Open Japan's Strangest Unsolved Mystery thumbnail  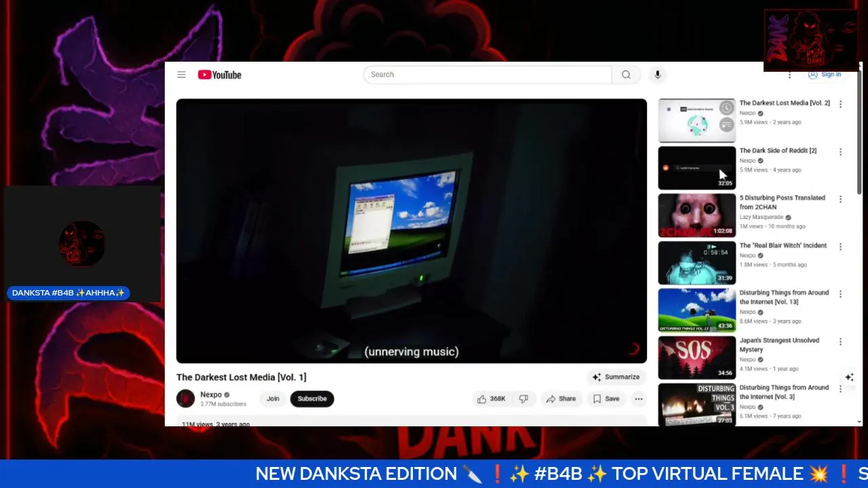(x=696, y=357)
